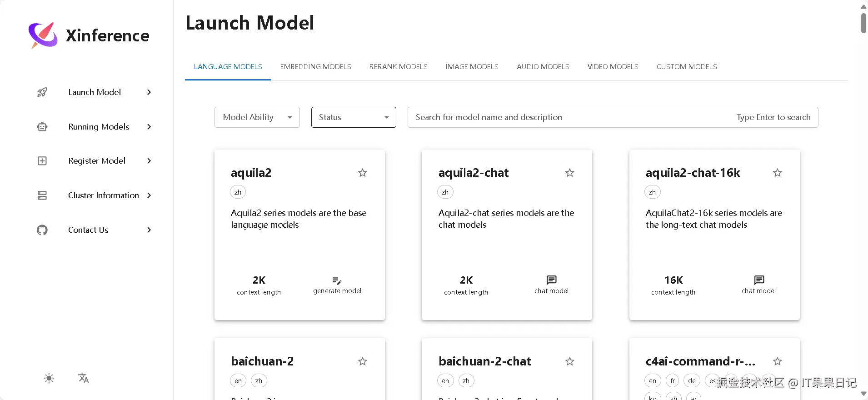
Task: Switch to the Image Models tab
Action: 472,67
